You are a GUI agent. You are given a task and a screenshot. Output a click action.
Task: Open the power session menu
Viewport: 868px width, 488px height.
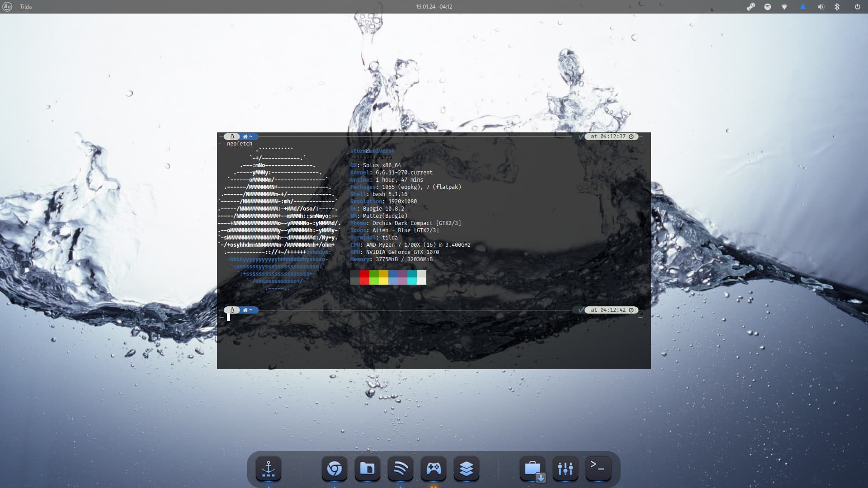[x=857, y=7]
